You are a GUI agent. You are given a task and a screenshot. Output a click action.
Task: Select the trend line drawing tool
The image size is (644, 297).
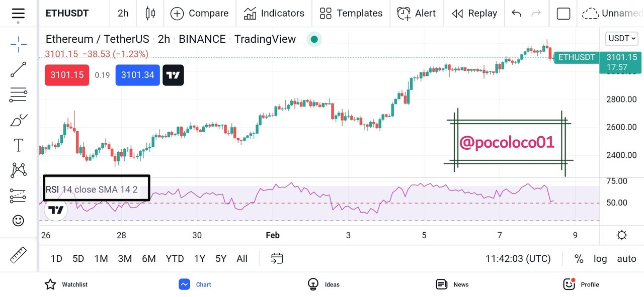pos(19,70)
